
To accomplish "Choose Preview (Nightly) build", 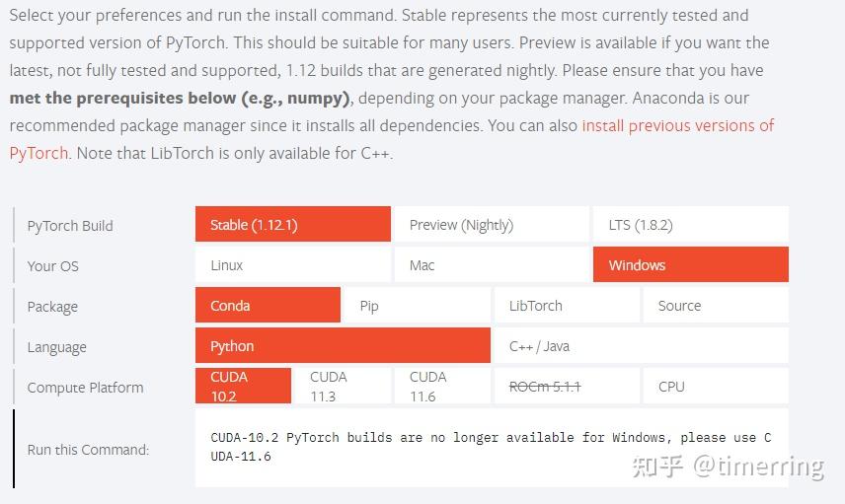I will (491, 225).
